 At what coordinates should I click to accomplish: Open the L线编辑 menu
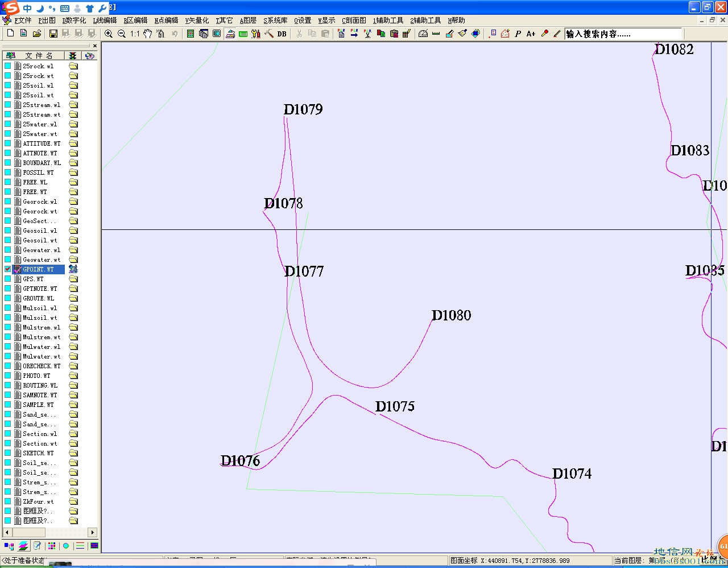coord(105,20)
